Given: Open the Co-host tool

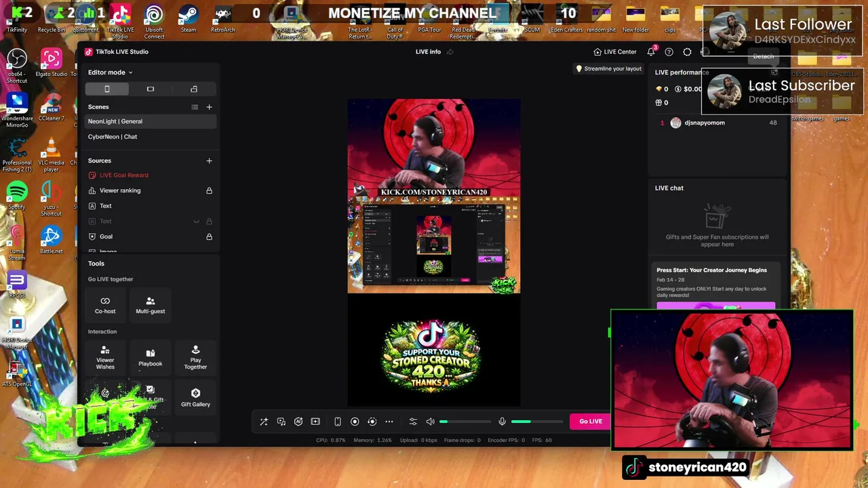Looking at the screenshot, I should click(x=105, y=305).
